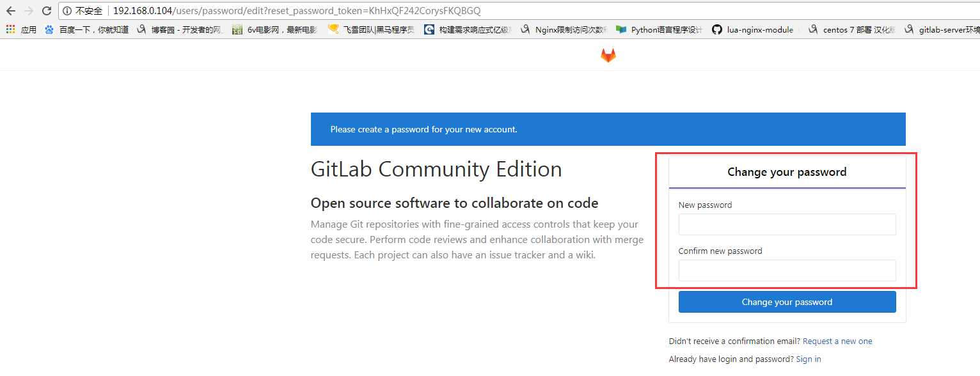Open the 6v电影网 bookmark
This screenshot has width=980, height=376.
[x=275, y=29]
